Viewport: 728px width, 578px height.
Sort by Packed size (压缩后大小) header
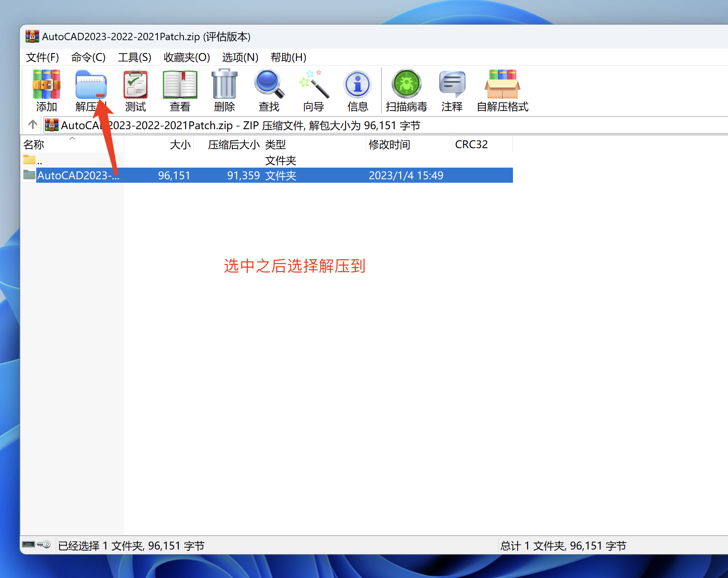[228, 144]
